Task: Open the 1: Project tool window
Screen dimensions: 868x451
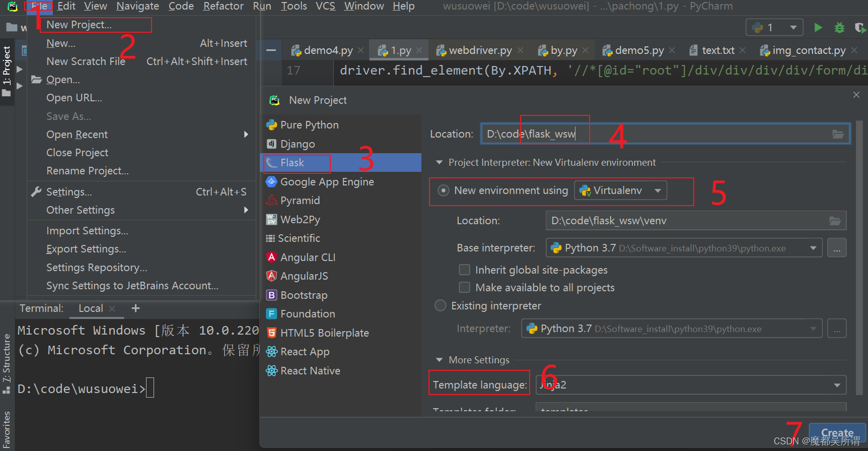Action: click(x=7, y=72)
